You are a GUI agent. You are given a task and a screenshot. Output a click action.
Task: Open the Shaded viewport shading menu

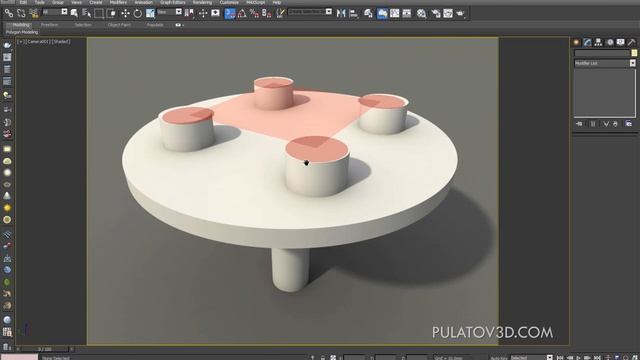(61, 42)
